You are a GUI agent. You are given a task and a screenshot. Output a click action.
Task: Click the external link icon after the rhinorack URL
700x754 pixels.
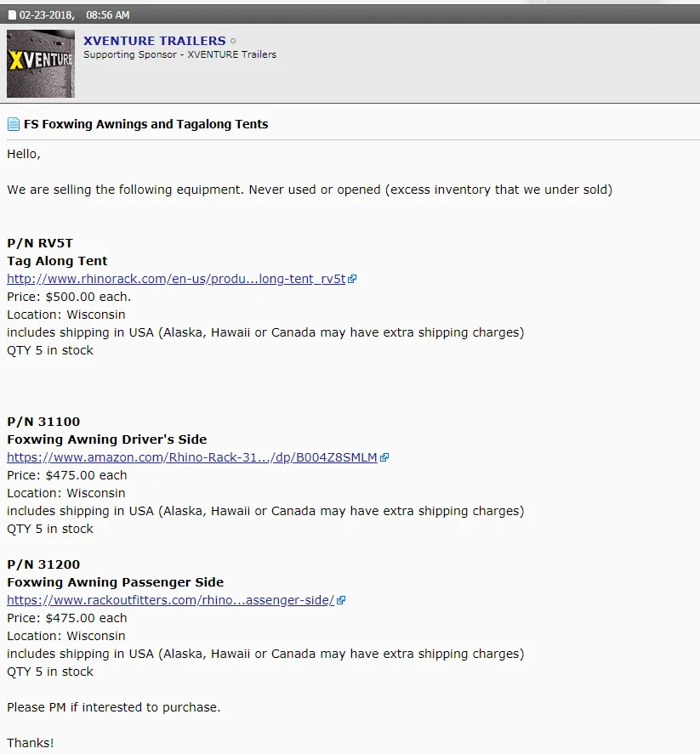352,279
